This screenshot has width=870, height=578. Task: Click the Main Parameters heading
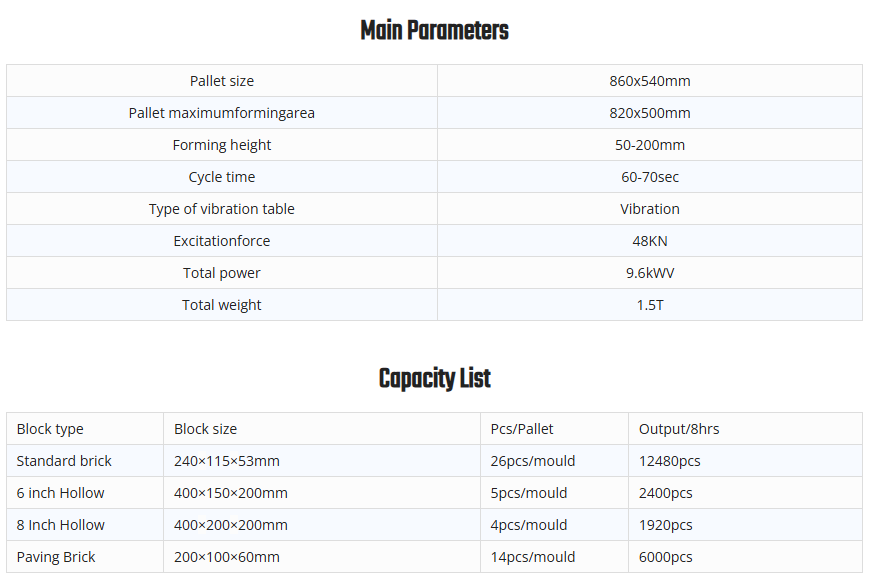coord(434,31)
